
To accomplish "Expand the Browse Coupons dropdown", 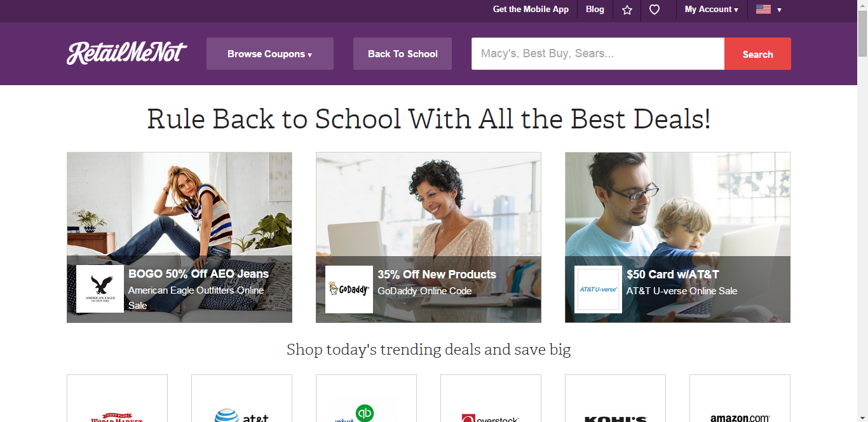I will (x=270, y=54).
